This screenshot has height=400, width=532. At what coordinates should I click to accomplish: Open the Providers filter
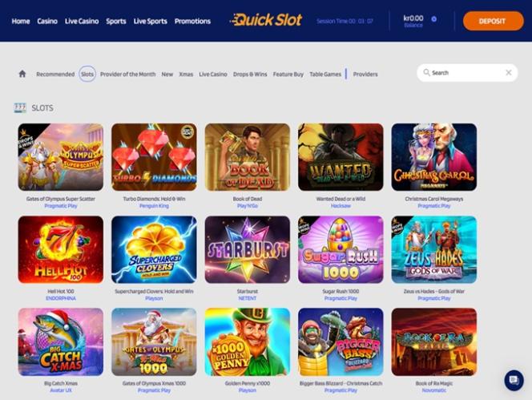pos(365,74)
